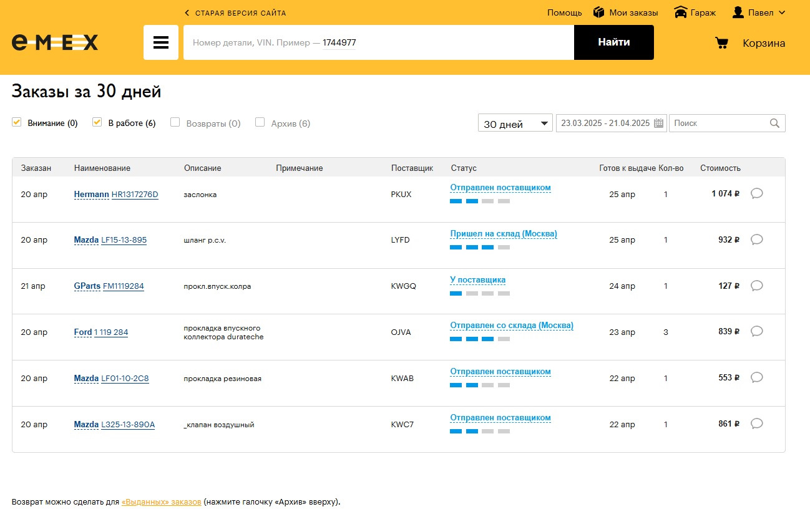Open the calendar date picker icon
The width and height of the screenshot is (810, 532).
pyautogui.click(x=659, y=123)
